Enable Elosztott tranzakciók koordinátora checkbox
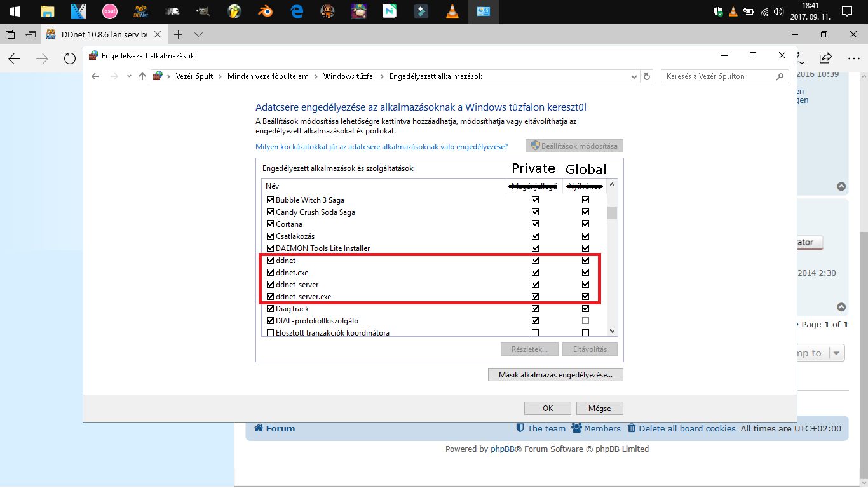This screenshot has width=868, height=488. click(x=271, y=333)
